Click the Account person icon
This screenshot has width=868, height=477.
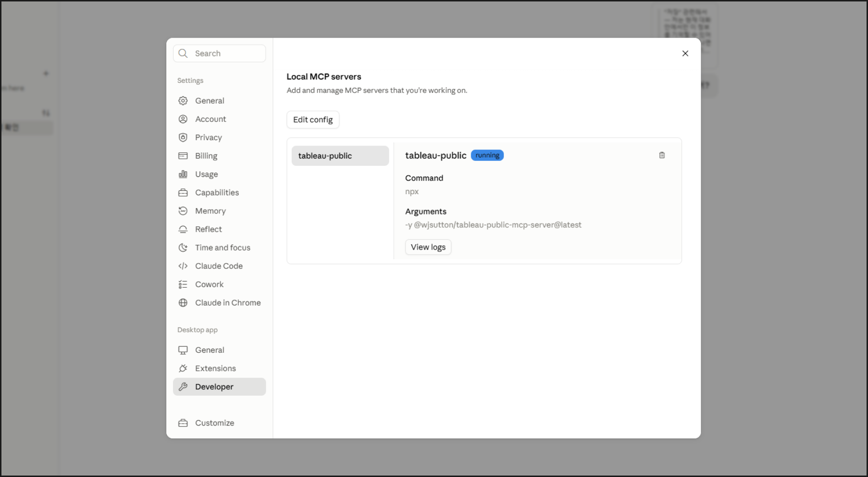click(183, 119)
